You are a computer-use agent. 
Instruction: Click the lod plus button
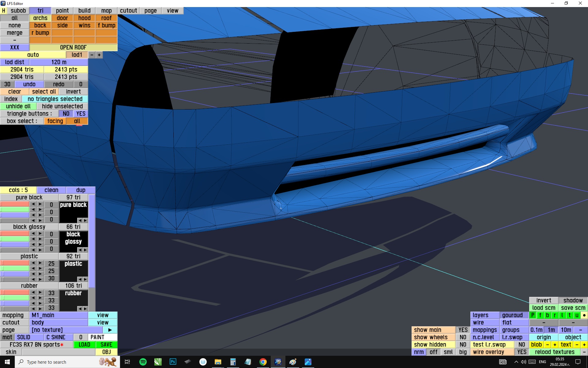(x=99, y=55)
